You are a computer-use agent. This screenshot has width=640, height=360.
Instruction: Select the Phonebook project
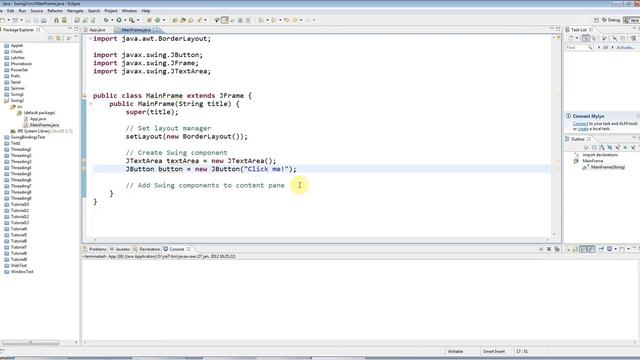(x=18, y=64)
